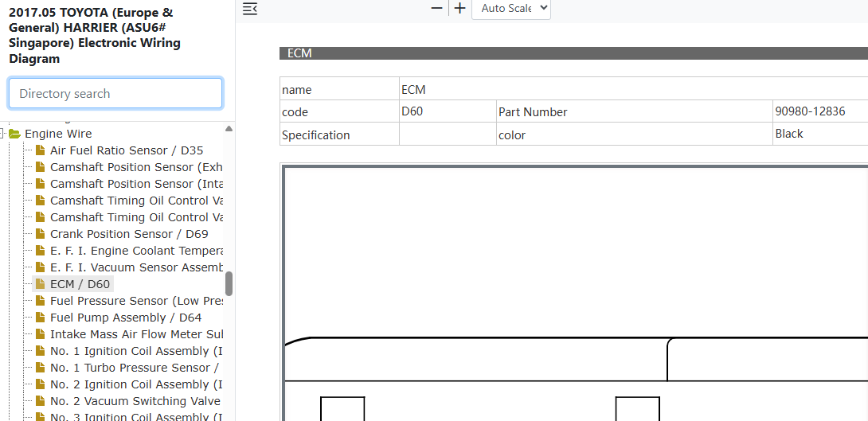The image size is (868, 421).
Task: Click document icon beside E. F. I. Engine Coolant
Action: tap(40, 250)
